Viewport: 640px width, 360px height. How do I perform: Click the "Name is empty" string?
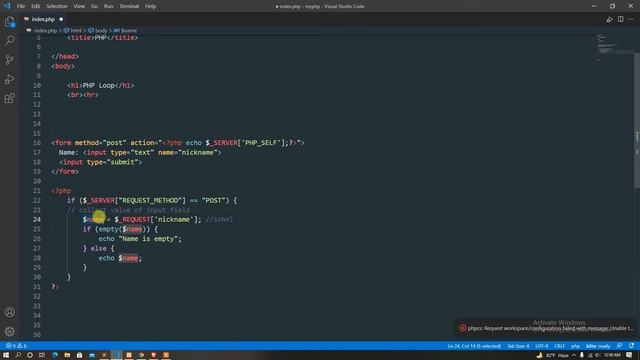point(148,239)
